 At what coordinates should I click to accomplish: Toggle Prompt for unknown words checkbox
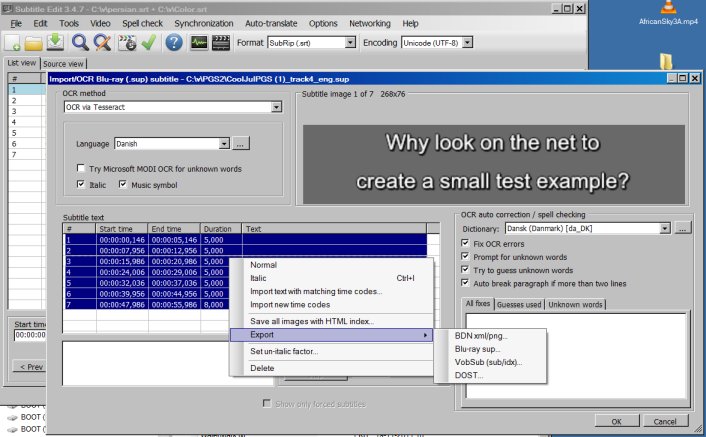(x=465, y=257)
